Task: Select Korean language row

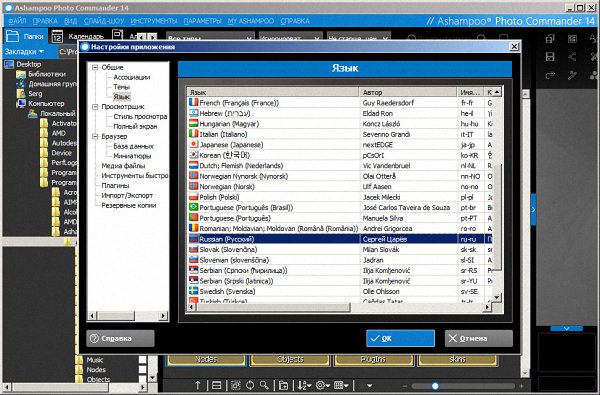Action: pos(340,155)
